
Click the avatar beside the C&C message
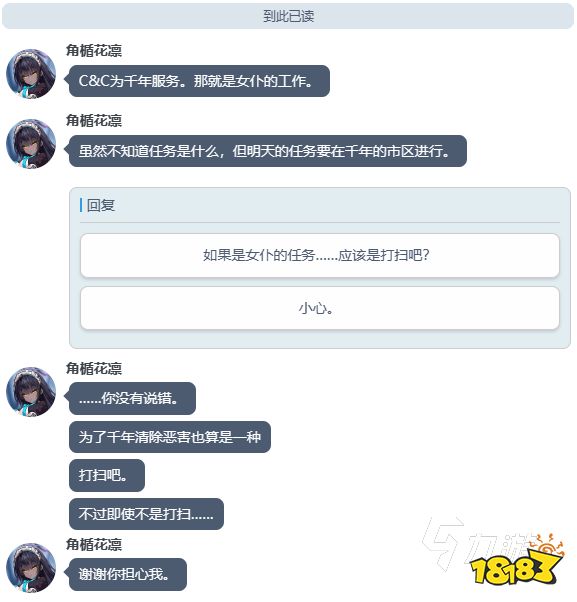click(31, 74)
